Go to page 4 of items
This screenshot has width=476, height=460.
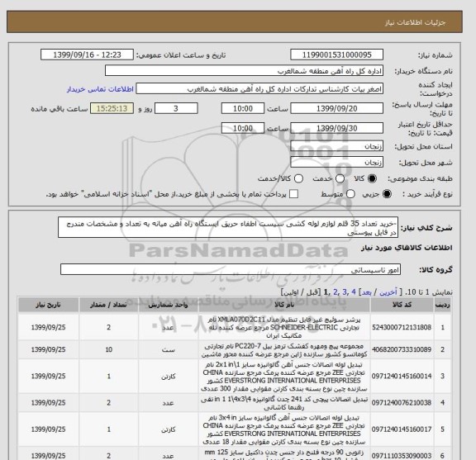[354, 292]
